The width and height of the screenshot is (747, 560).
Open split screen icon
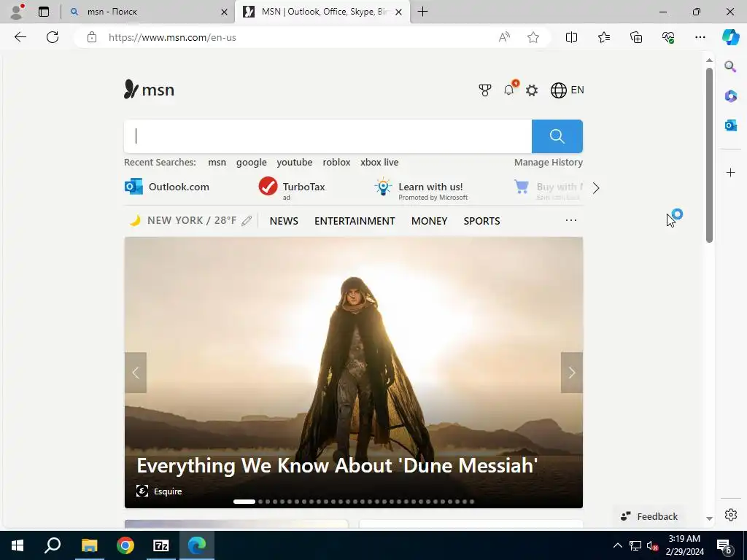[571, 37]
